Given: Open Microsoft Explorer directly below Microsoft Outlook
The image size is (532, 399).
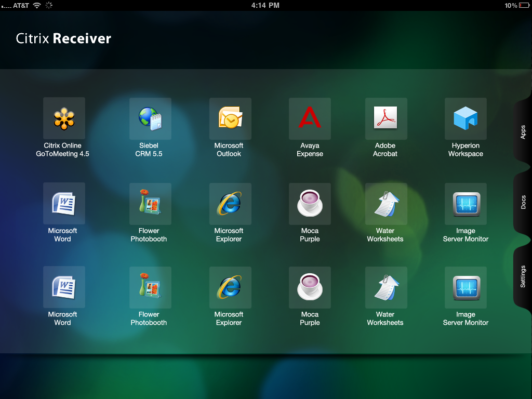Looking at the screenshot, I should (x=230, y=204).
